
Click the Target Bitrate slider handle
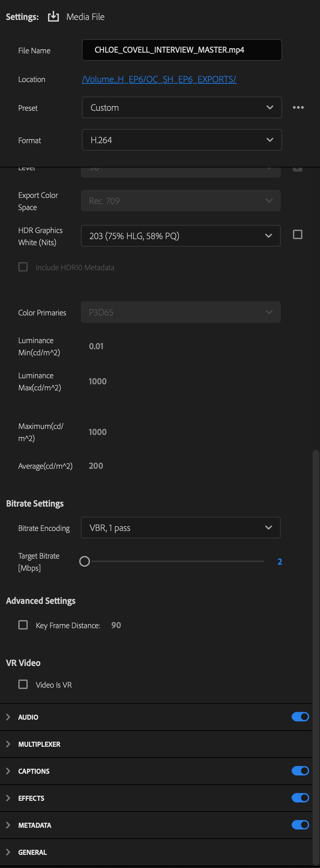tap(85, 561)
